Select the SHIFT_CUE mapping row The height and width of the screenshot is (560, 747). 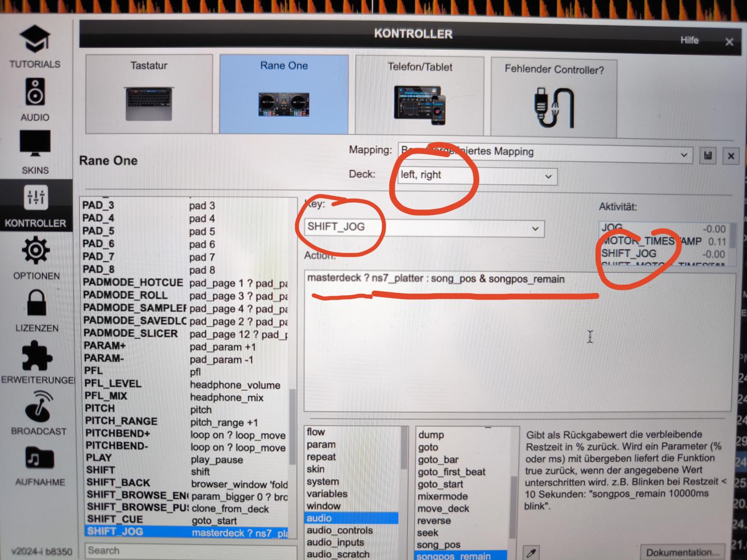coord(187,520)
